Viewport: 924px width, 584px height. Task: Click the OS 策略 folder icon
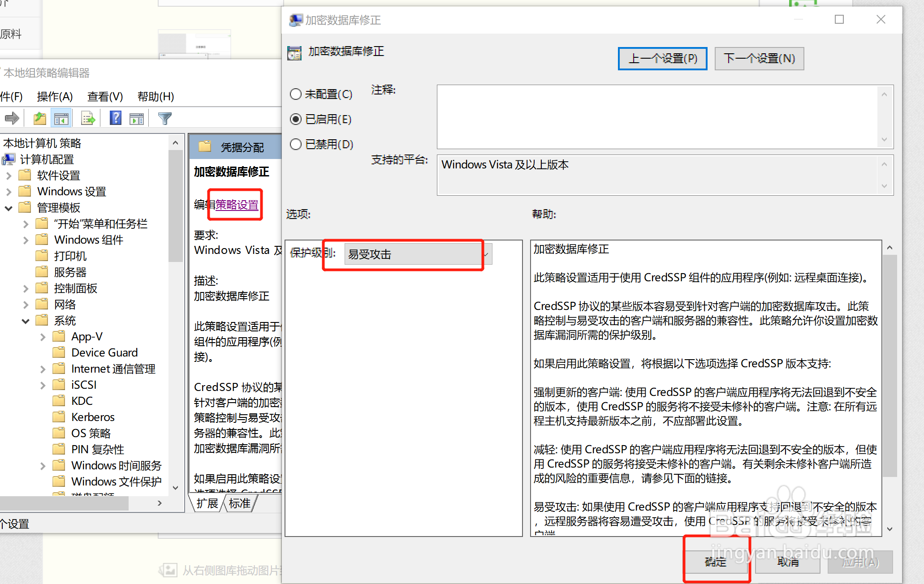59,433
